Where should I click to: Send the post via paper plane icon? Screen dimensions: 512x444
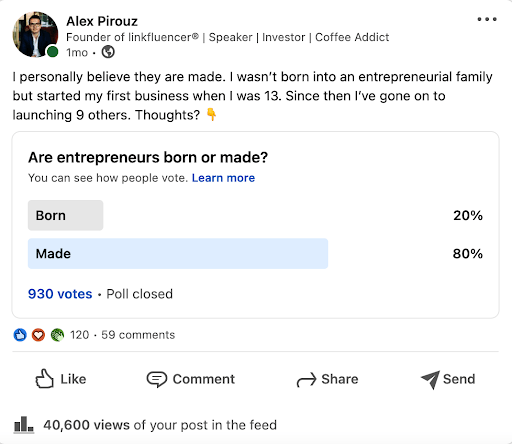(448, 379)
